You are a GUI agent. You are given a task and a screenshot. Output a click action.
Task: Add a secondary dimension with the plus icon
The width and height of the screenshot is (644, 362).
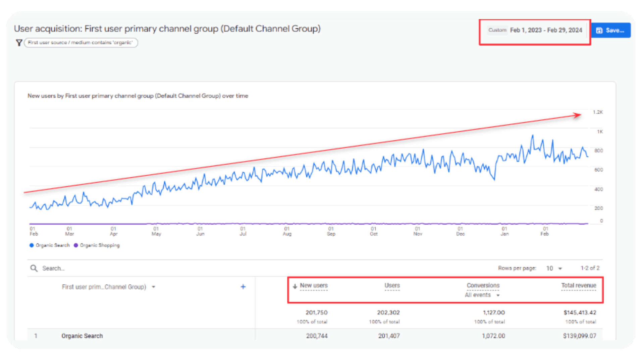[x=243, y=287]
